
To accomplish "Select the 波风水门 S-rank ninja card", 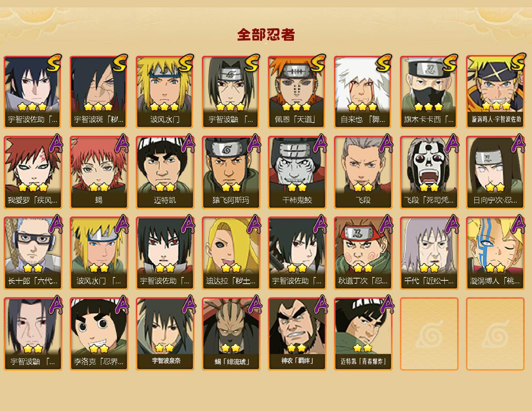I will 165,92.
